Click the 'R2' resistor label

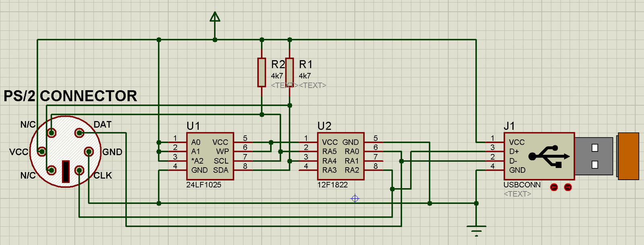click(x=278, y=64)
